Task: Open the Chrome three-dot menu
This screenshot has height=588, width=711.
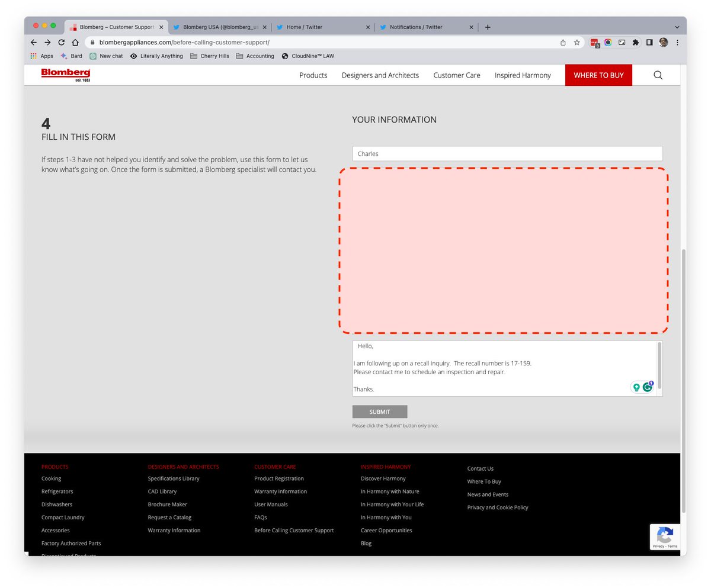Action: click(677, 43)
